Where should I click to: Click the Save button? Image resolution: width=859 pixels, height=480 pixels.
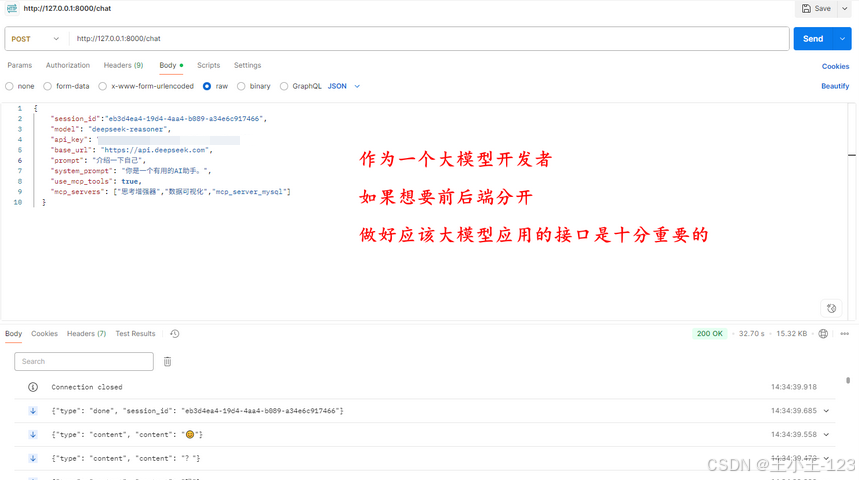(x=816, y=8)
